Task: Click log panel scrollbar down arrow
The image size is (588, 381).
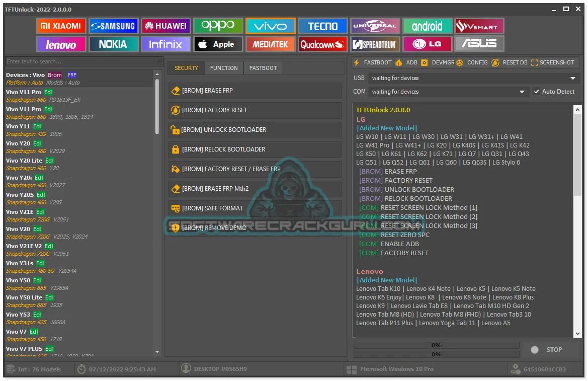Action: pos(577,333)
